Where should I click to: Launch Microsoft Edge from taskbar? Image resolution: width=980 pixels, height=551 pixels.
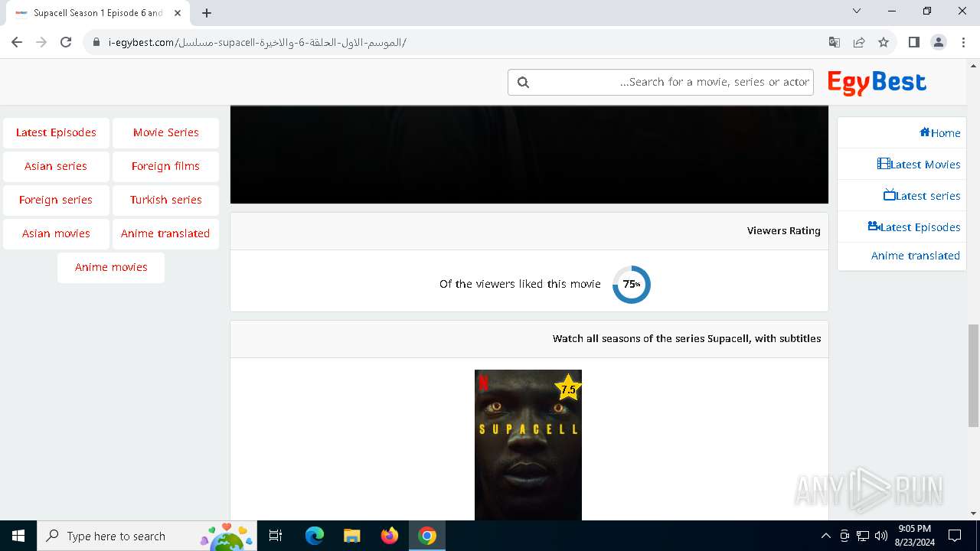[x=315, y=536]
